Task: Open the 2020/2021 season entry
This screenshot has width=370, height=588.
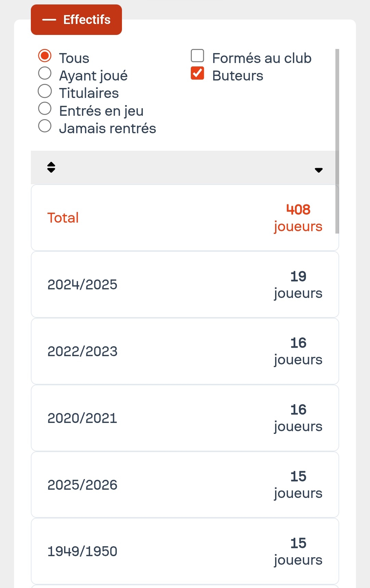Action: pyautogui.click(x=185, y=418)
